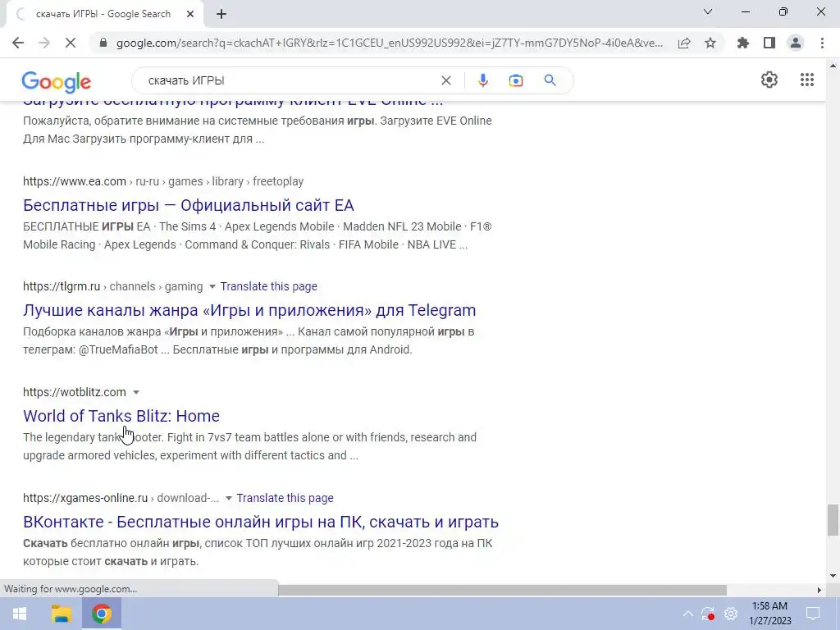Stop loading the page

click(71, 43)
